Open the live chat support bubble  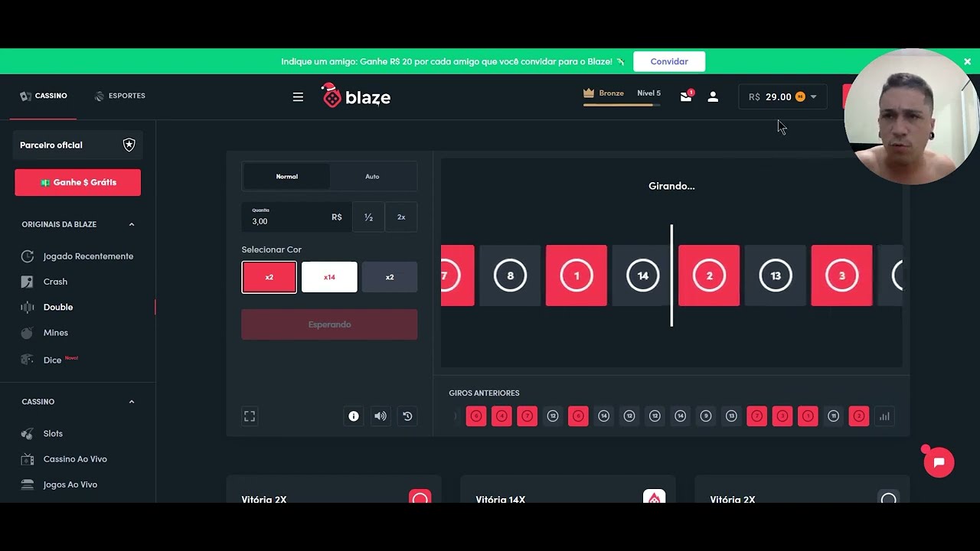939,462
